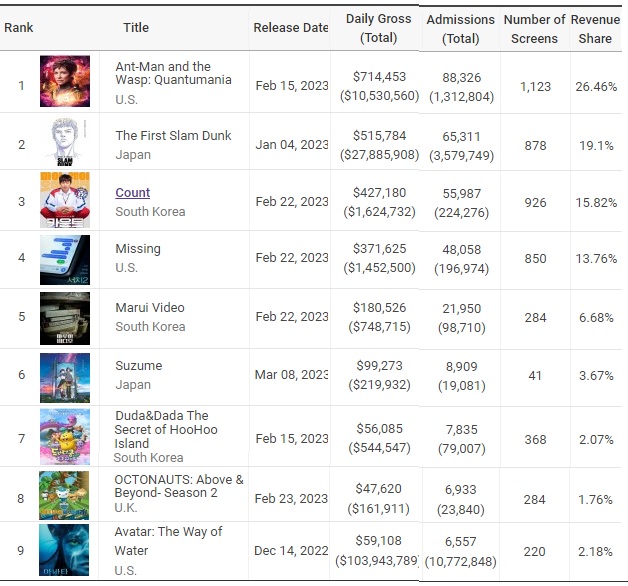Click the Daily Gross (Total) header

[x=378, y=28]
